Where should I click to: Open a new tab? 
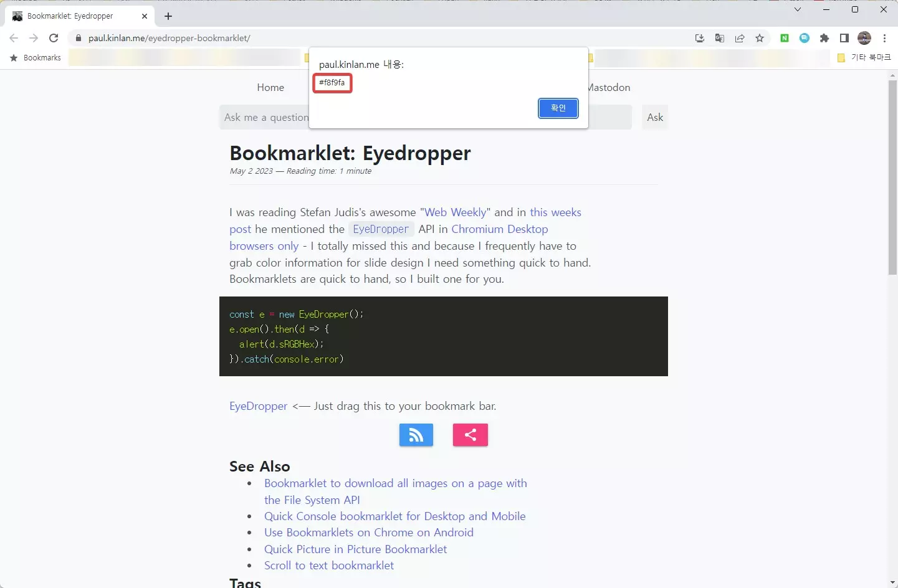pos(168,16)
